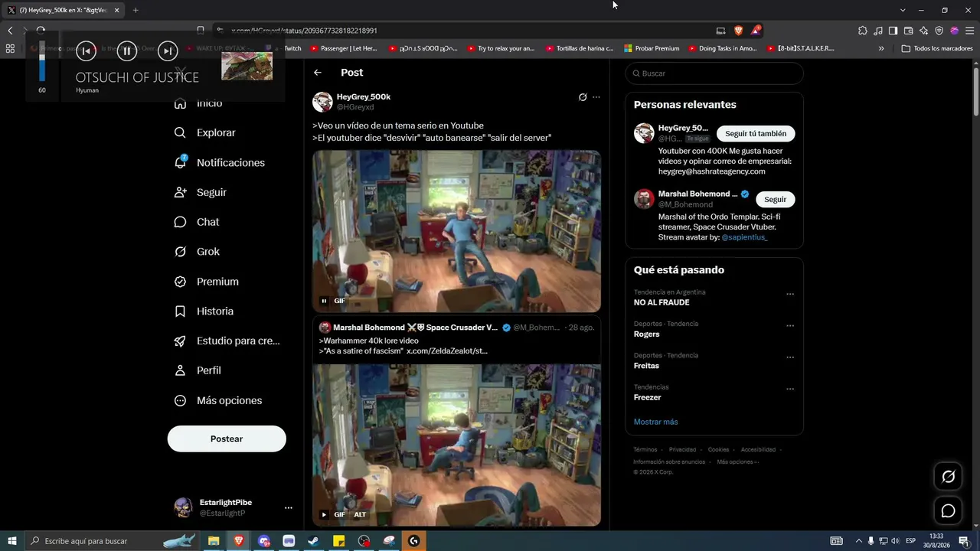Open Steam from the taskbar
Screen dimensions: 980x551
[314, 541]
